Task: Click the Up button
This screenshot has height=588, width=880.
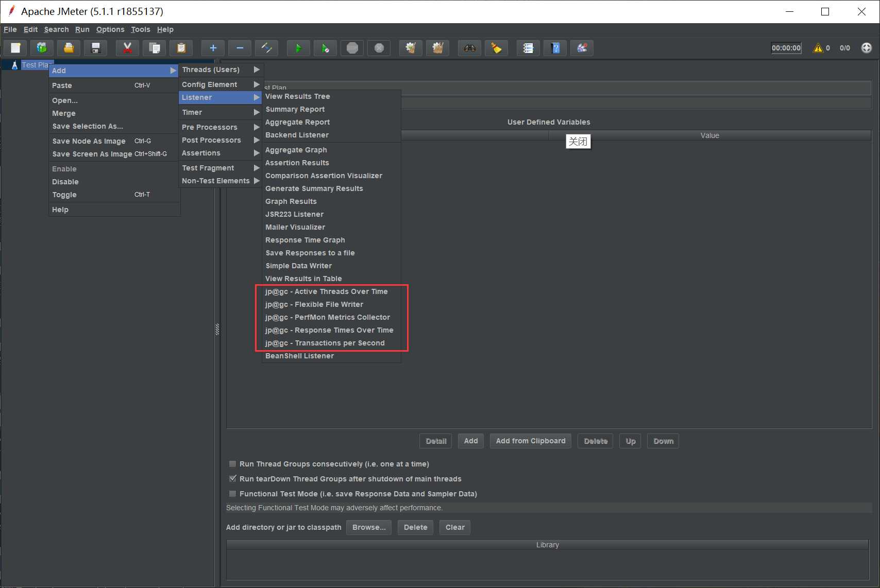Action: [631, 441]
